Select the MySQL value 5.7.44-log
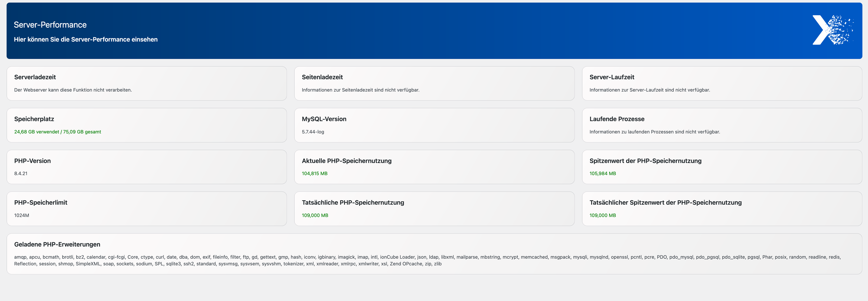The height and width of the screenshot is (301, 868). point(313,132)
